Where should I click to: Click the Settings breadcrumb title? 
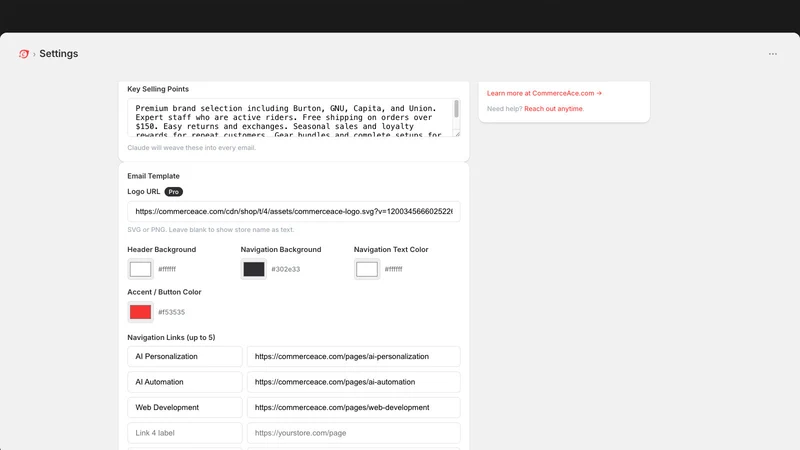(59, 54)
